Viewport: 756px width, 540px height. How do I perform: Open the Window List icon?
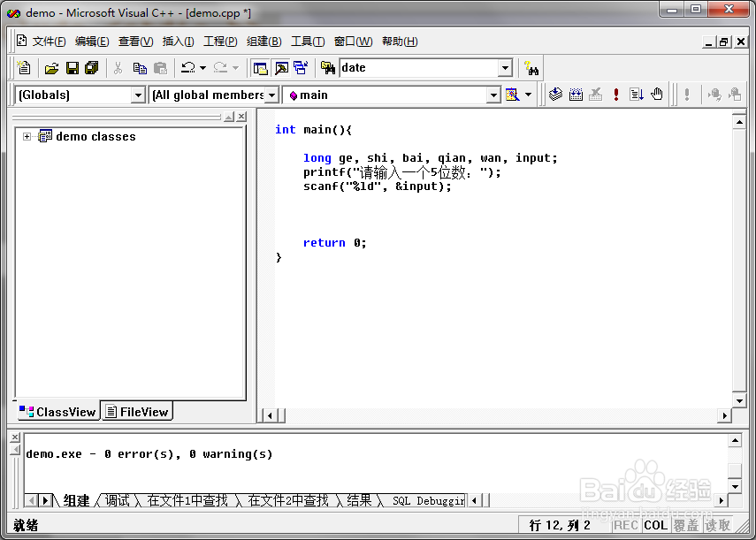click(x=302, y=68)
